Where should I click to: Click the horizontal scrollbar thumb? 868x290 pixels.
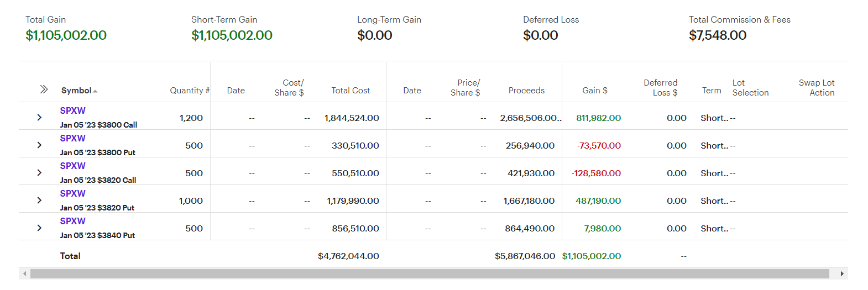(x=430, y=274)
